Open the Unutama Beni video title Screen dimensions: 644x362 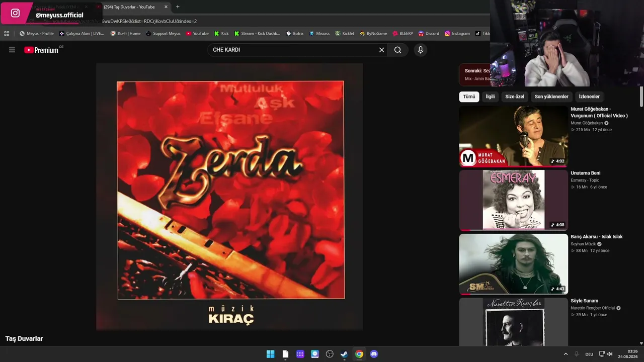pyautogui.click(x=586, y=173)
